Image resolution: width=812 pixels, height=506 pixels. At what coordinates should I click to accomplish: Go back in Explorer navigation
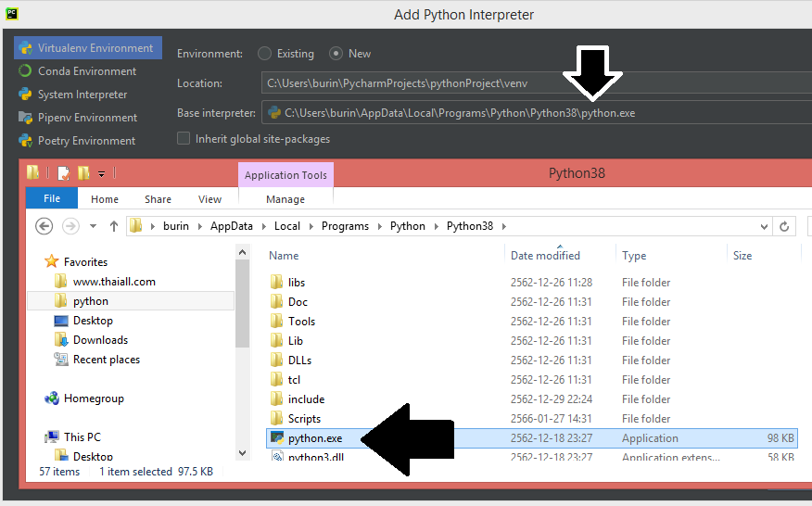pyautogui.click(x=44, y=226)
